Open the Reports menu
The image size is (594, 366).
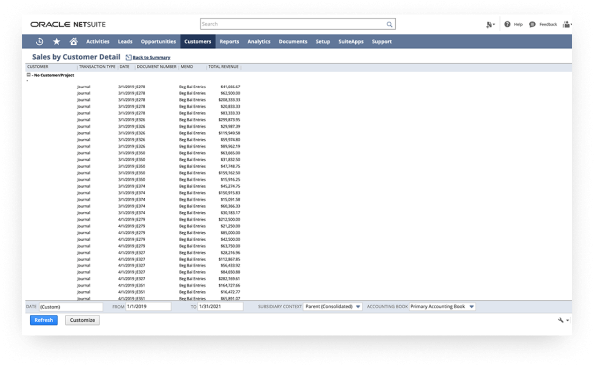click(229, 42)
